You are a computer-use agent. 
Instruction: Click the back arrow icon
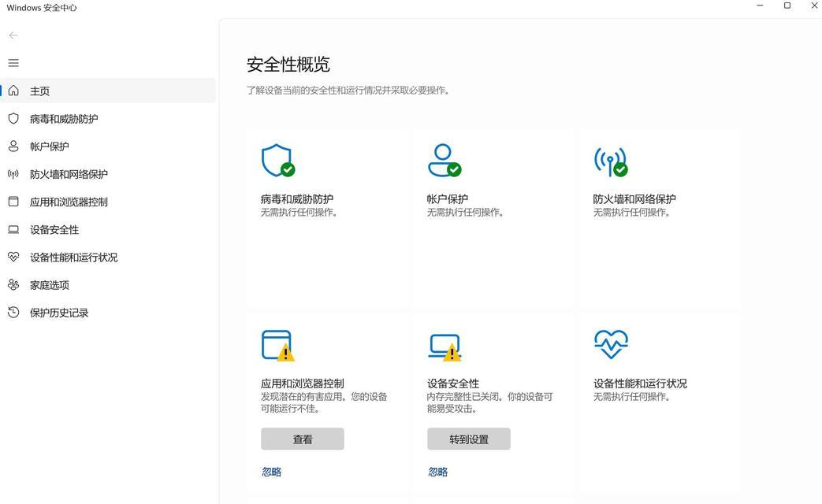pos(13,35)
